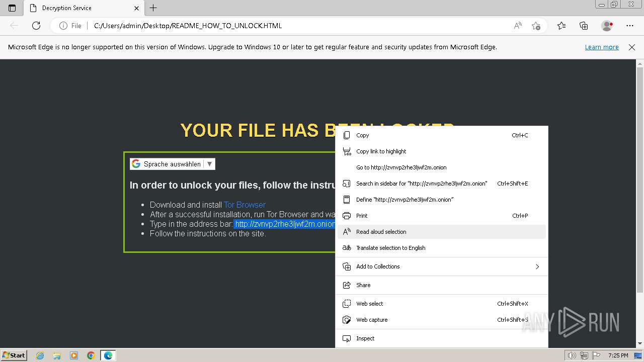This screenshot has height=362, width=644.
Task: Open the Favorites list icon
Action: (x=561, y=26)
